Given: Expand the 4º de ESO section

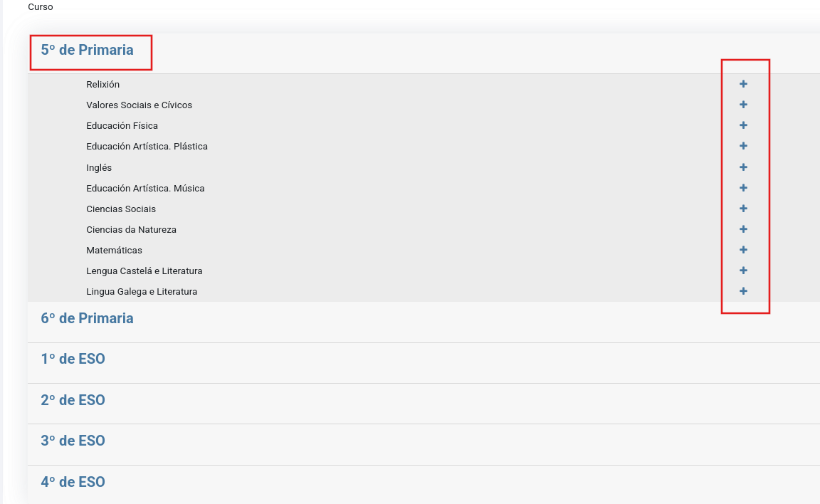Looking at the screenshot, I should click(x=73, y=482).
